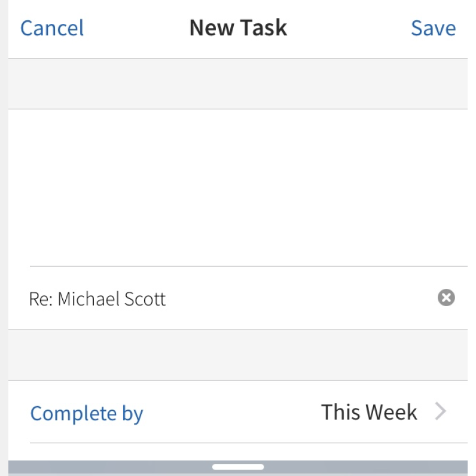Remove Michael Scott association with X

tap(446, 298)
